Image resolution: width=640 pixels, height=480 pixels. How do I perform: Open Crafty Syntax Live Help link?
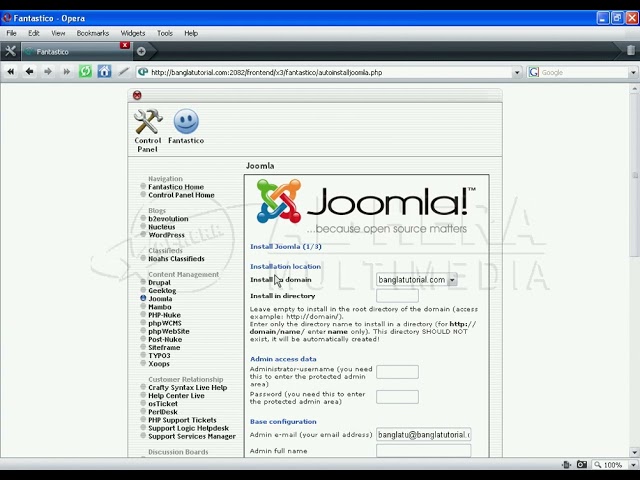[x=188, y=388]
